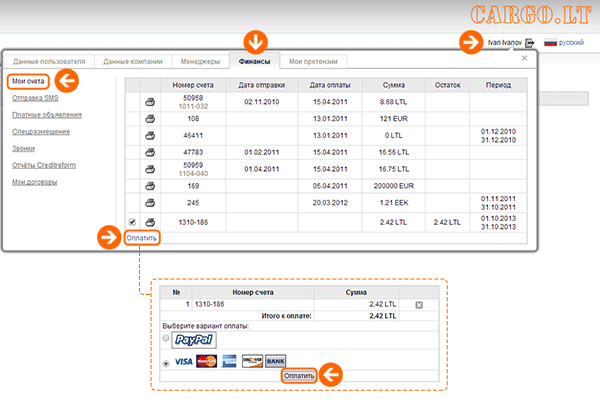The image size is (600, 404).
Task: Close the finances dialog window
Action: point(526,60)
